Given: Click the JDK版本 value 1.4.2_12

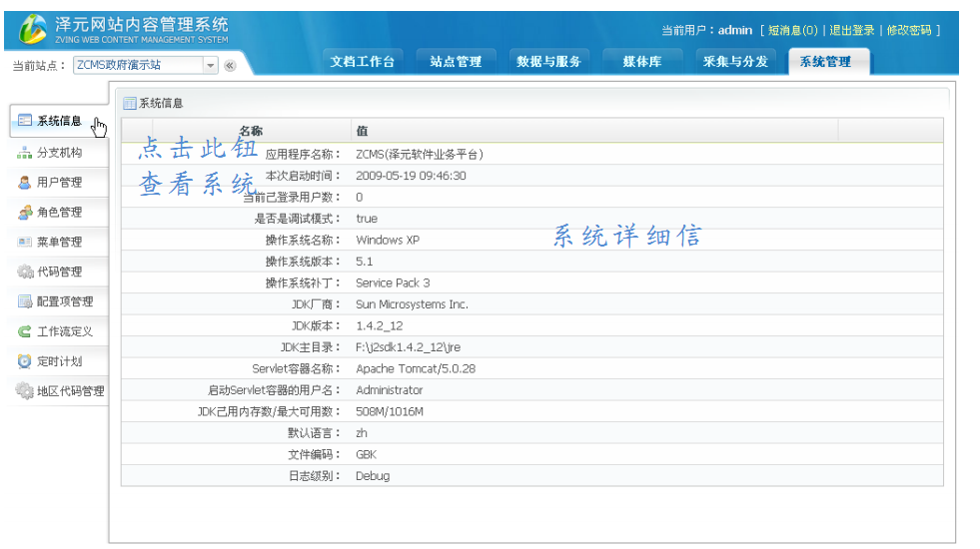Looking at the screenshot, I should [x=379, y=326].
